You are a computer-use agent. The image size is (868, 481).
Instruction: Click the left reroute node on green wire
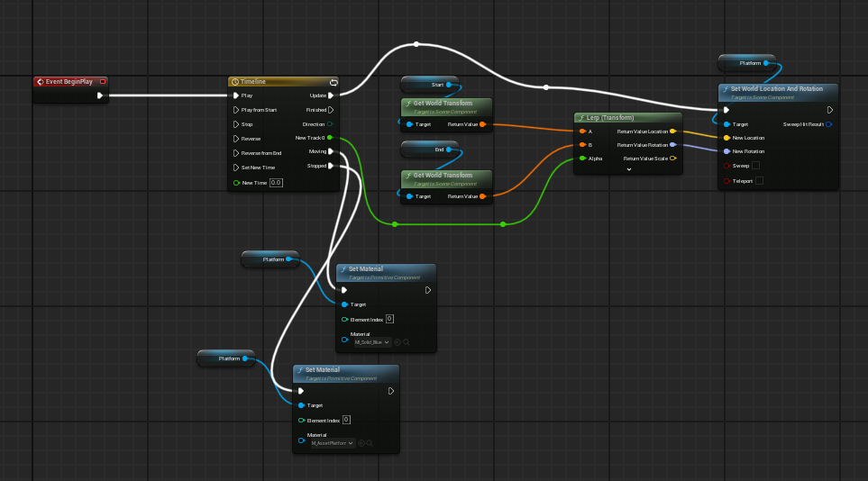click(395, 224)
